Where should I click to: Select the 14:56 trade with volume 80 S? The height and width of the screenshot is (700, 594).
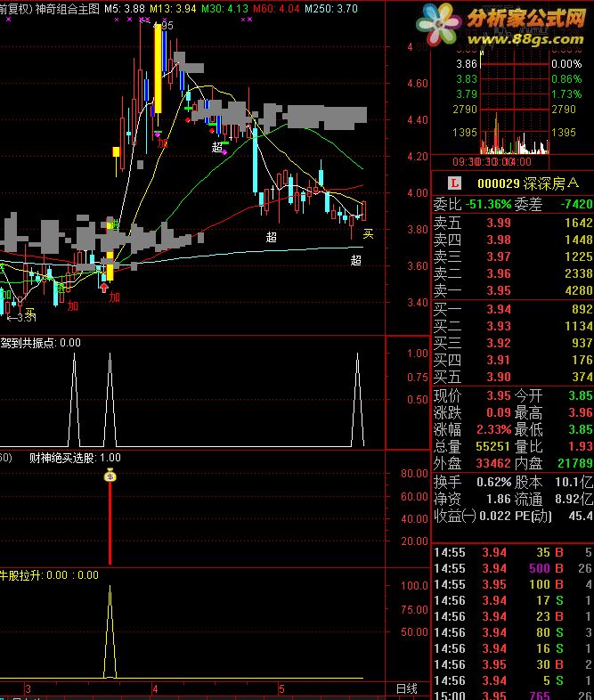[x=513, y=633]
